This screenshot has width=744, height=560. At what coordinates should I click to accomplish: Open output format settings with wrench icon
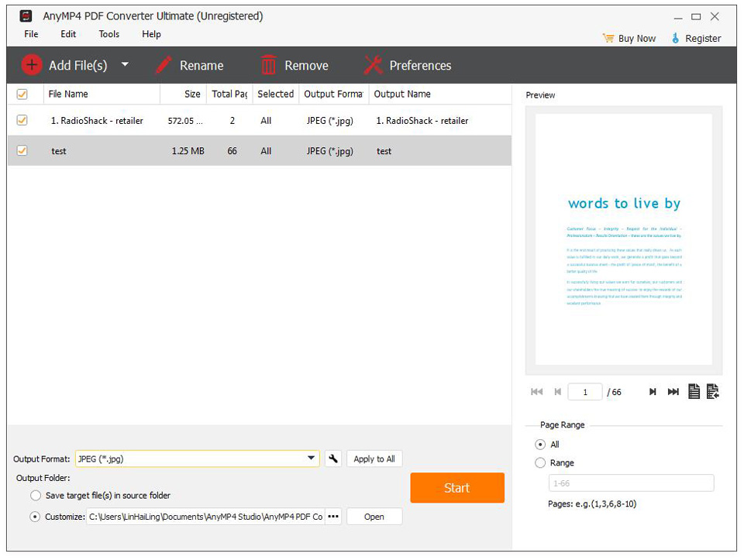333,459
